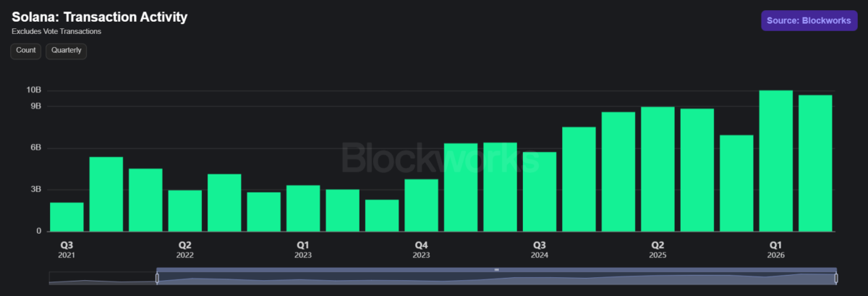Select the Q4 2023 bar
The image size is (868, 296).
point(421,206)
